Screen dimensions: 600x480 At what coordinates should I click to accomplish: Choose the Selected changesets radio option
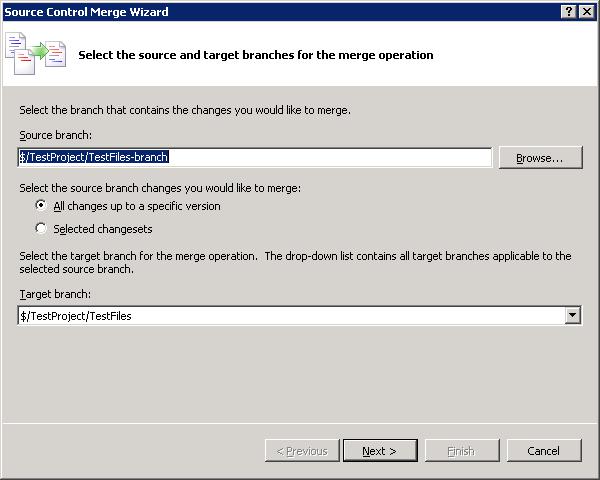pyautogui.click(x=41, y=229)
